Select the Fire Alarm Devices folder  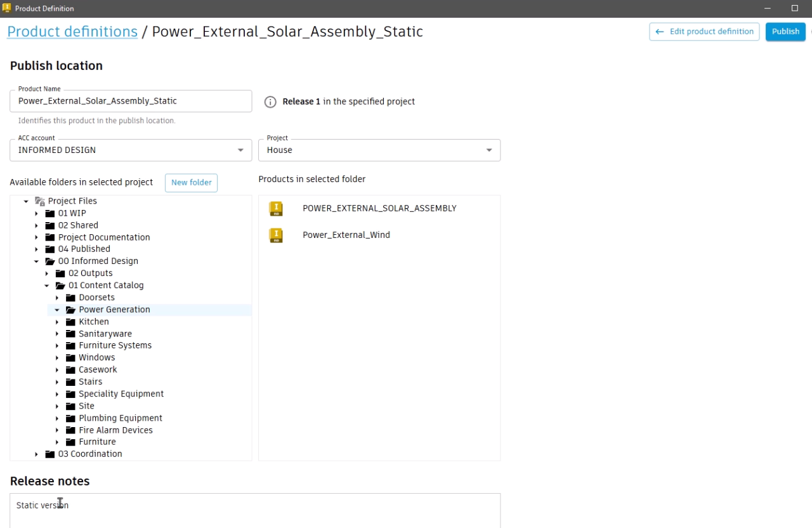click(x=115, y=430)
